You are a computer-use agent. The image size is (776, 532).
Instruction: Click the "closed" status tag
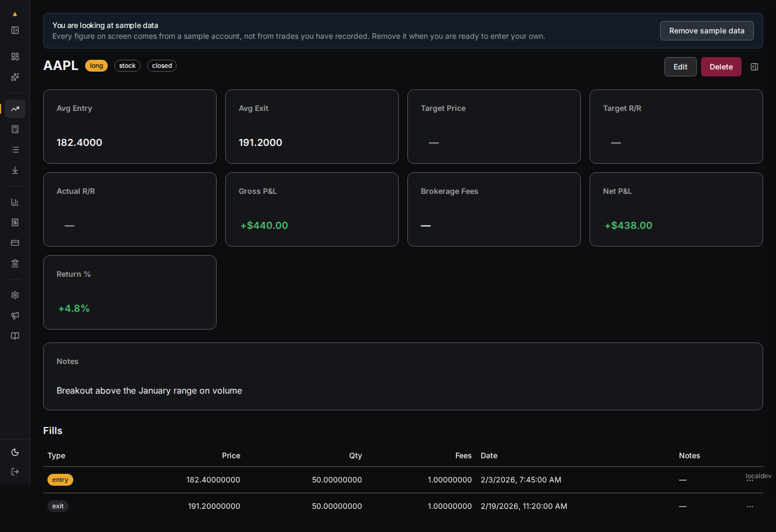pyautogui.click(x=162, y=66)
